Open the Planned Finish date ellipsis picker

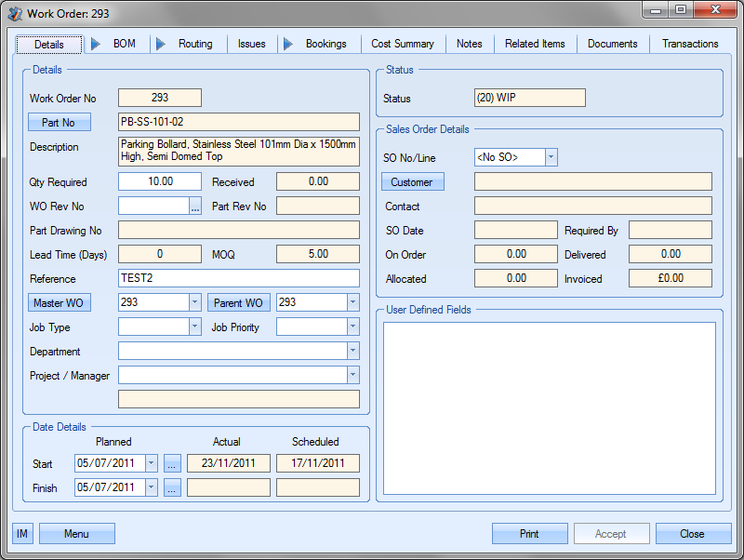pyautogui.click(x=172, y=487)
